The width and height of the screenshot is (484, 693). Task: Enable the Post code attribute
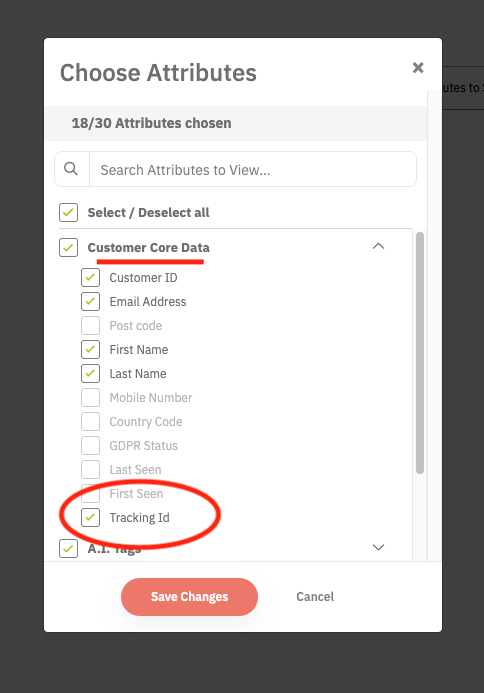pyautogui.click(x=90, y=326)
